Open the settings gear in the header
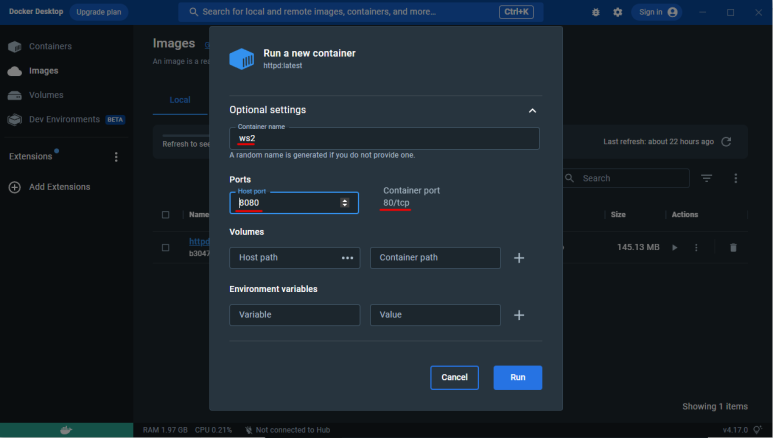Screen dimensions: 773x438 tap(617, 12)
